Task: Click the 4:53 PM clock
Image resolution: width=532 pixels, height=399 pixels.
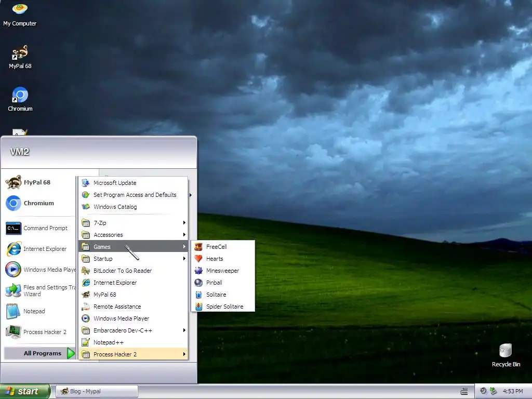Action: tap(513, 391)
